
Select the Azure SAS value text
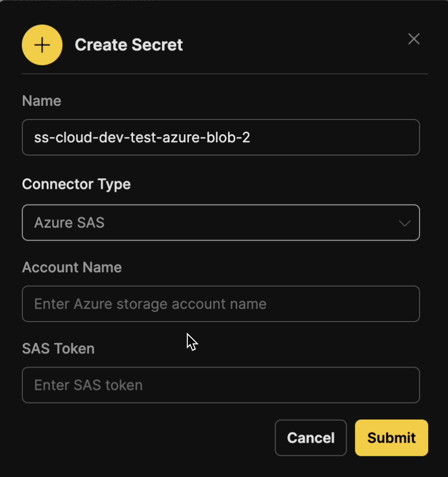[69, 223]
